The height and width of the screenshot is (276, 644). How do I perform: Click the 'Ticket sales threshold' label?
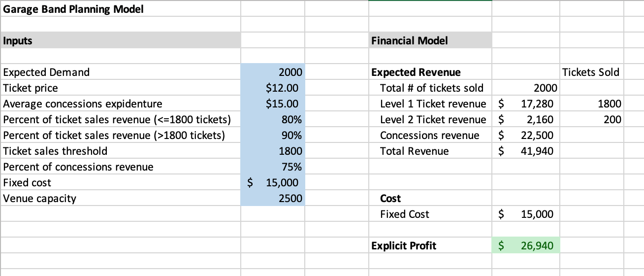[121, 151]
